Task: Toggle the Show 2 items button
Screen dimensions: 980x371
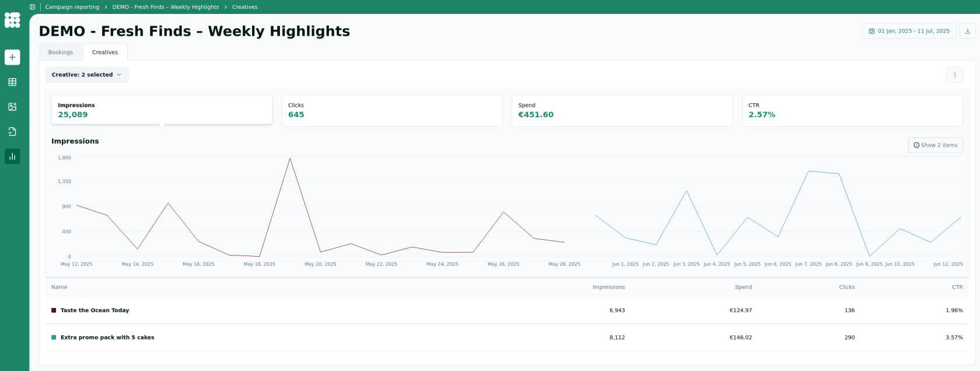Action: pyautogui.click(x=935, y=145)
